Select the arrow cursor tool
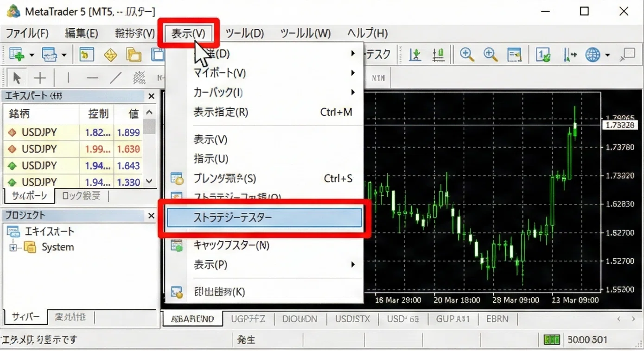This screenshot has height=351, width=644. [17, 77]
